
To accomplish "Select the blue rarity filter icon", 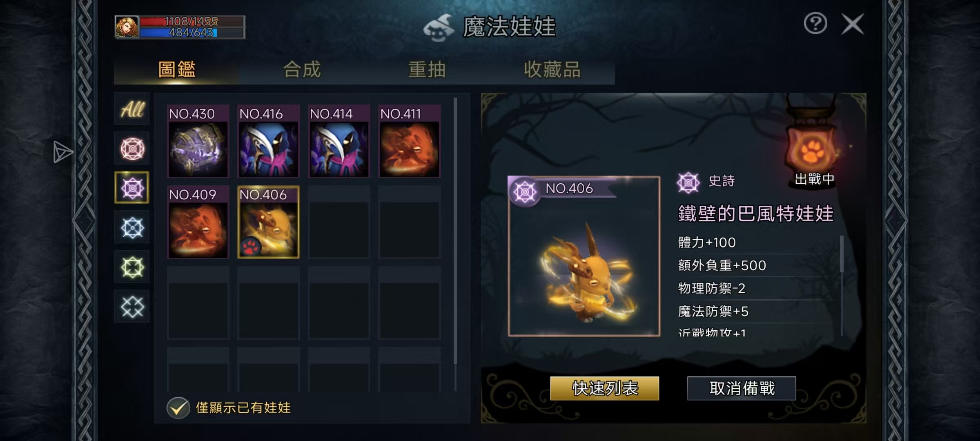I will pos(132,227).
